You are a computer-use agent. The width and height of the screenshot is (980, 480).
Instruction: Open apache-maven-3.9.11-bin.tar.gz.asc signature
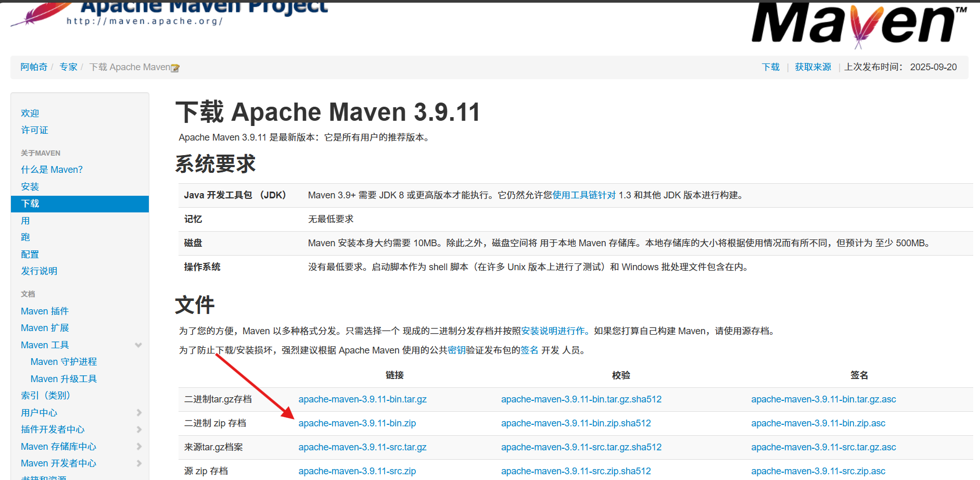823,399
